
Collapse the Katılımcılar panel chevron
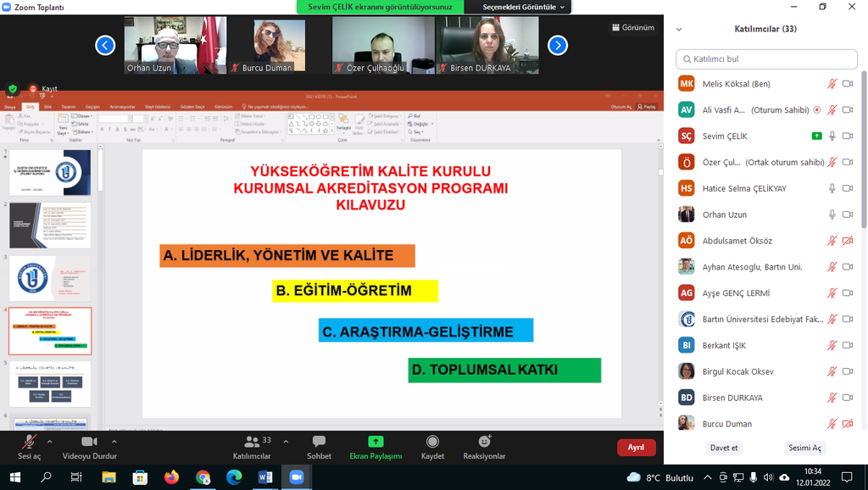point(679,29)
